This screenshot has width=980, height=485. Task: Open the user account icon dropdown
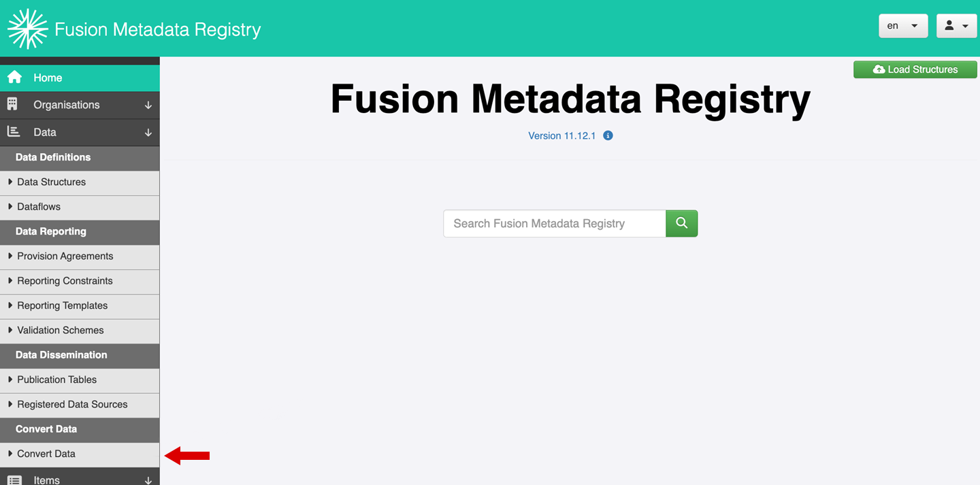tap(957, 26)
